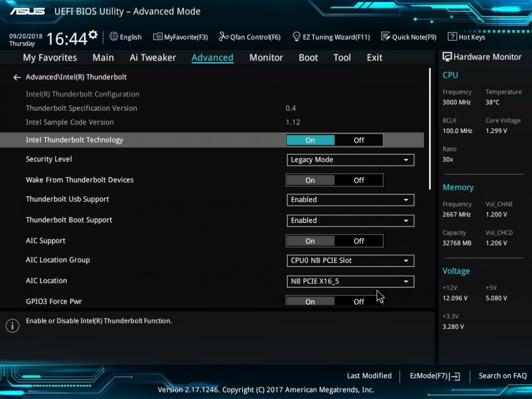Click CPU frequency value 3000 MHz
Viewport: 532px width, 399px height.
click(x=456, y=102)
